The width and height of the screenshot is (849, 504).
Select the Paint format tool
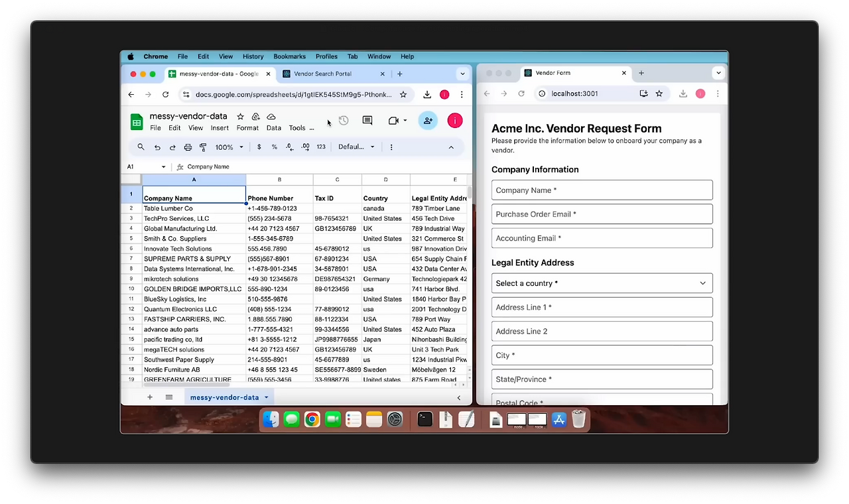tap(203, 147)
